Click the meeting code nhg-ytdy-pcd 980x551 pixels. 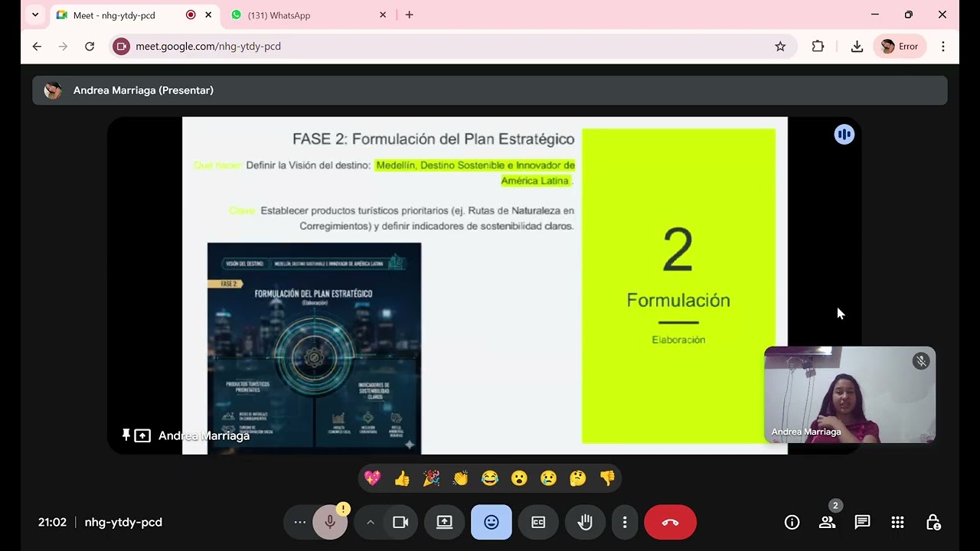click(123, 522)
